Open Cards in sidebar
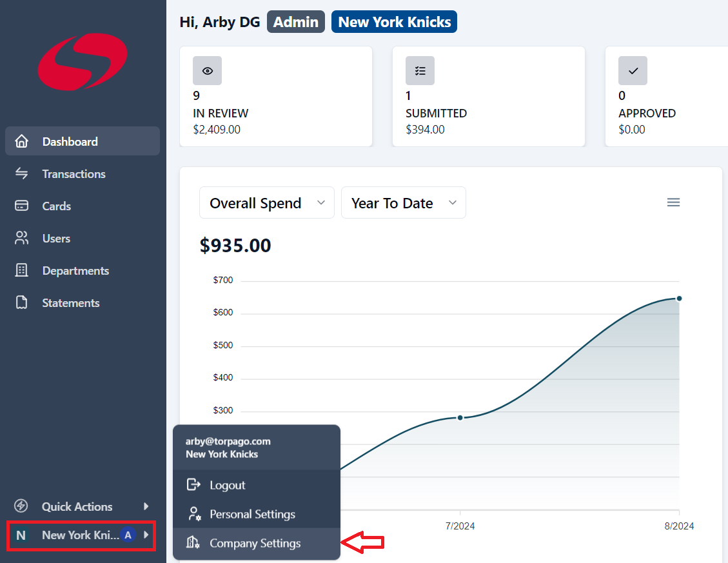This screenshot has width=728, height=563. [83, 205]
